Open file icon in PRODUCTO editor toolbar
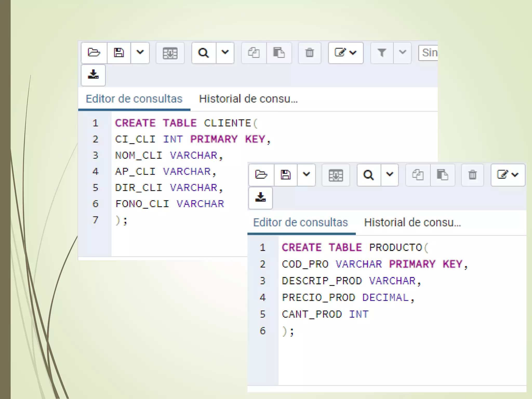 pyautogui.click(x=261, y=175)
